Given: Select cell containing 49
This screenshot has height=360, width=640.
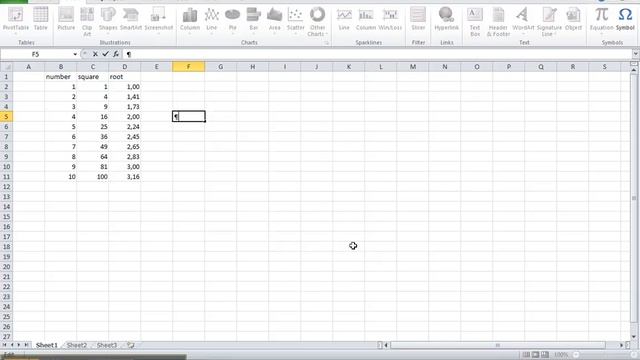Looking at the screenshot, I should 93,147.
